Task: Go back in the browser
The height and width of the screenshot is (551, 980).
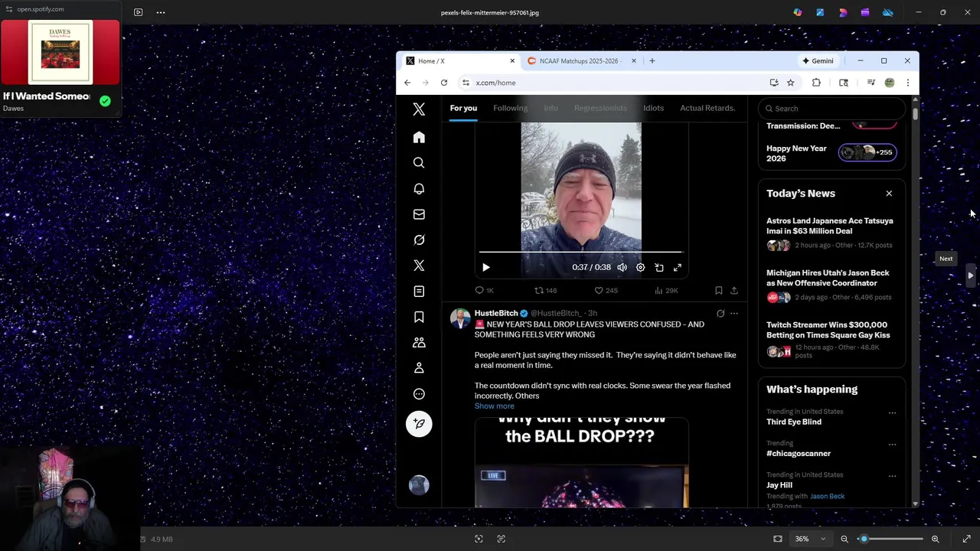Action: tap(407, 83)
